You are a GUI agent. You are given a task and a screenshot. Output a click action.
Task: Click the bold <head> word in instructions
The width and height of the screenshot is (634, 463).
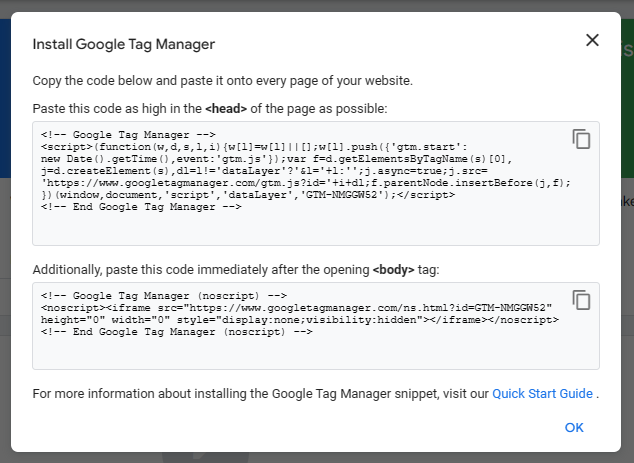[226, 108]
